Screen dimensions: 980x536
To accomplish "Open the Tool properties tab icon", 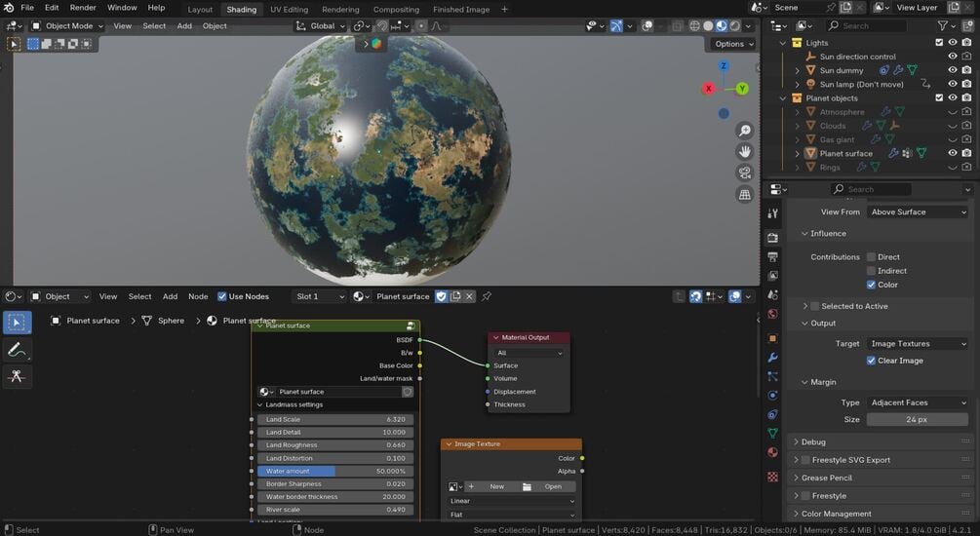I will point(772,213).
